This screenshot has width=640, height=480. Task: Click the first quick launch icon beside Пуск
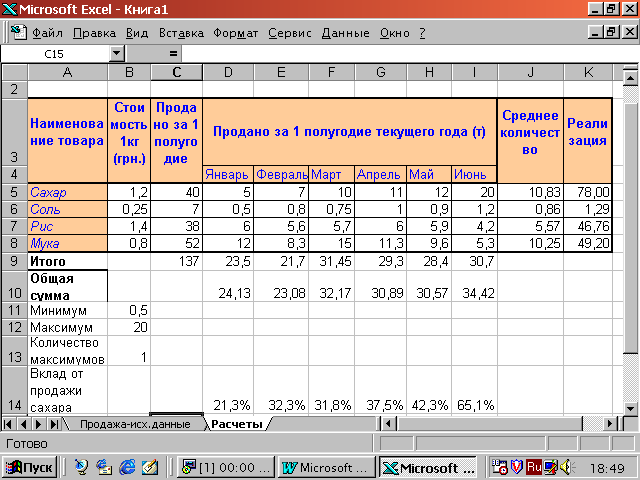pyautogui.click(x=81, y=467)
